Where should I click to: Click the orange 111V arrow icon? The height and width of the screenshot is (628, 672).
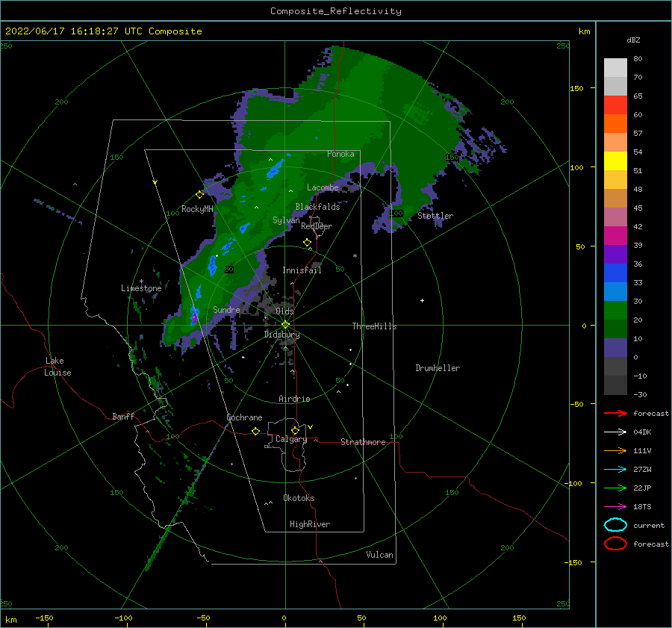pos(615,450)
